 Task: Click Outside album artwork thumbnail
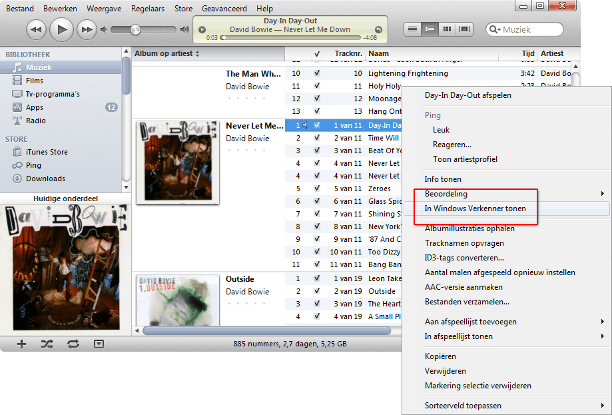point(178,300)
